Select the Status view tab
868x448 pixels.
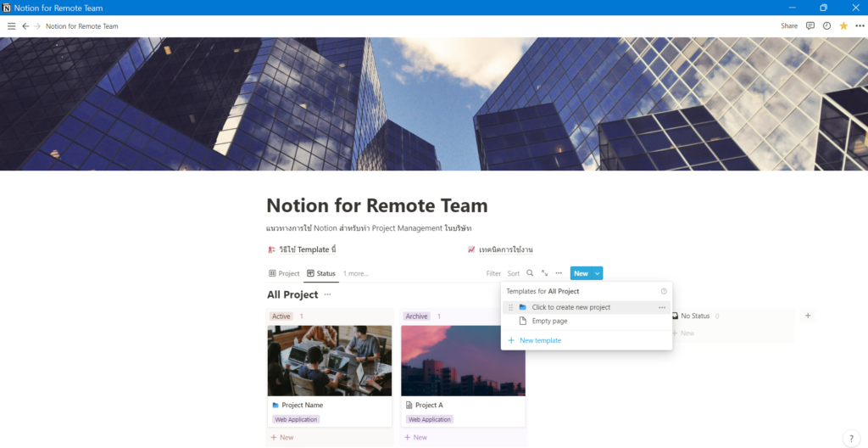321,273
